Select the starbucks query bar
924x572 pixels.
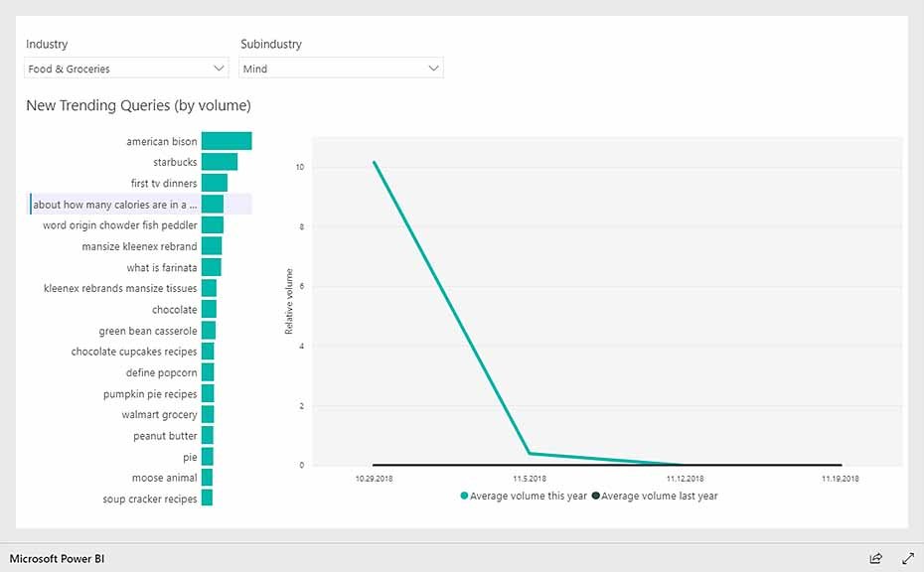219,162
